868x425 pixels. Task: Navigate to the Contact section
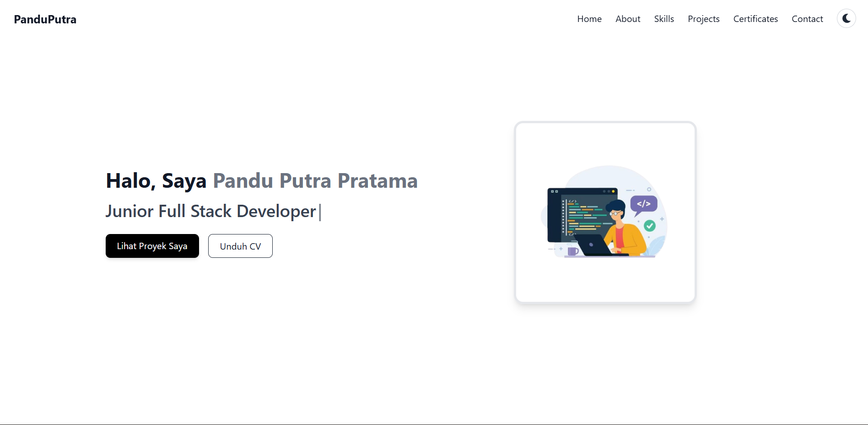tap(807, 19)
